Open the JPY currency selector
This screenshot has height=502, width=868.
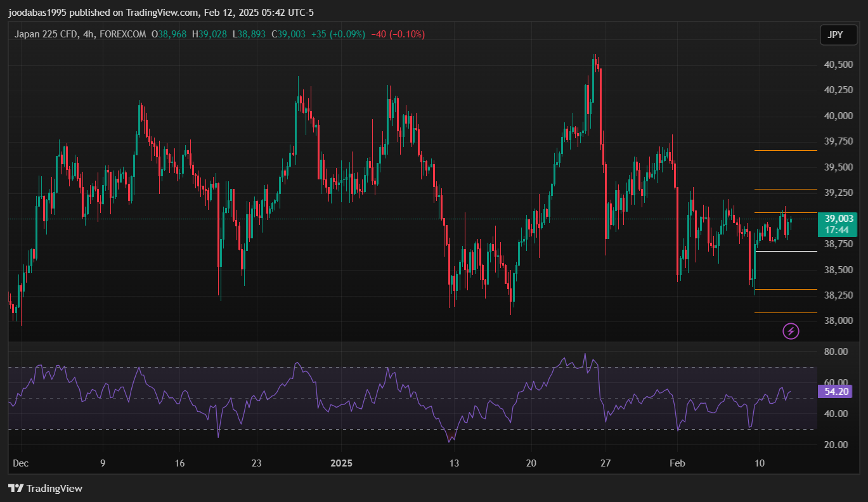coord(836,35)
